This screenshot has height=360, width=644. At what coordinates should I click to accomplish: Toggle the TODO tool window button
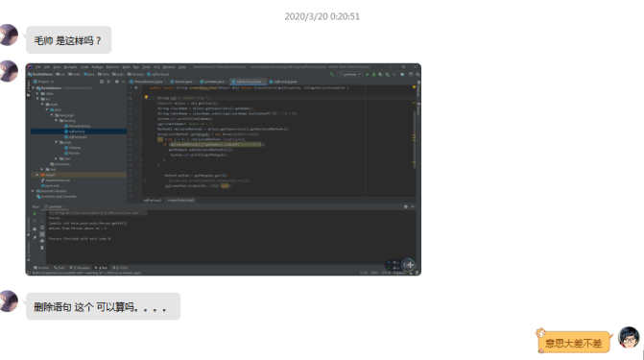pos(120,268)
